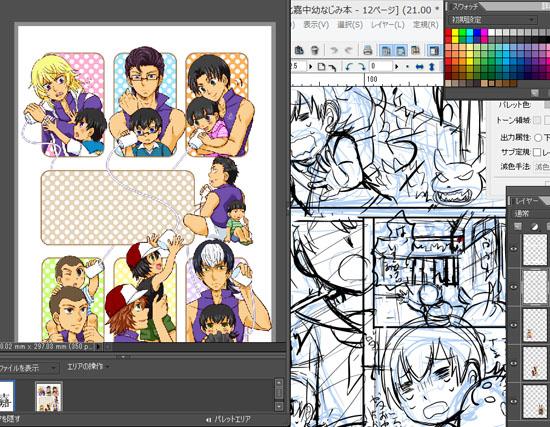Image resolution: width=550 pixels, height=427 pixels.
Task: Toggle visibility of the first layer
Action: (513, 249)
